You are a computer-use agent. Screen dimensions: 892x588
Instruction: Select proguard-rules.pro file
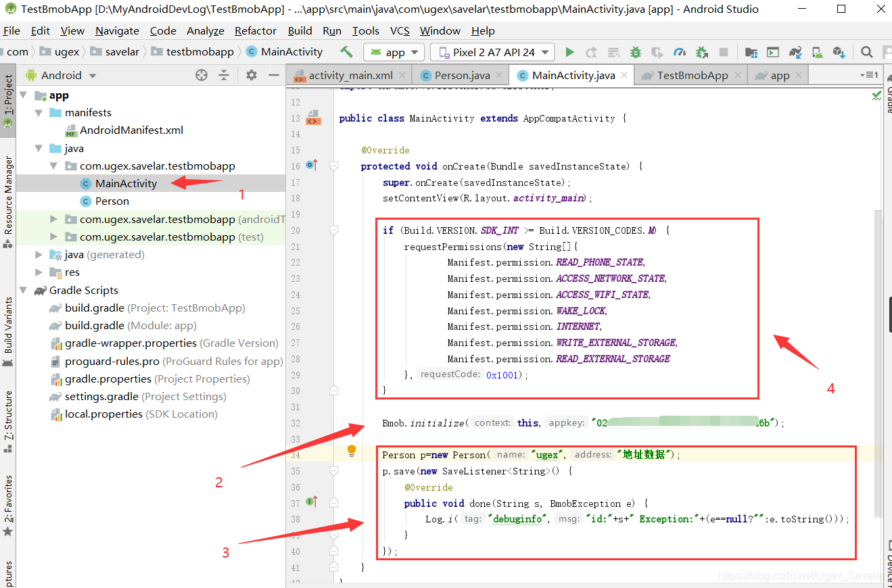(x=174, y=362)
